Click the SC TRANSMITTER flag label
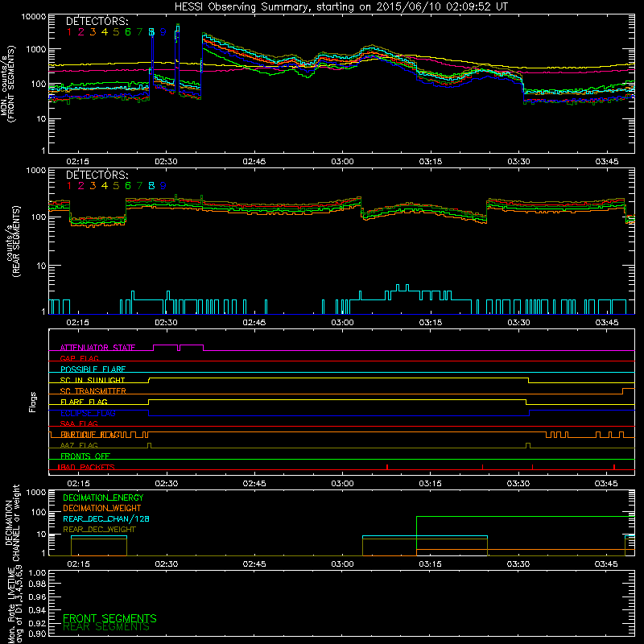This screenshot has width=644, height=644. tap(93, 390)
